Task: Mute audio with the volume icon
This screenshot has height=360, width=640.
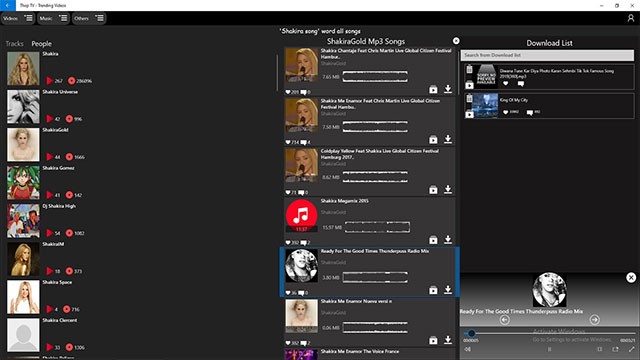Action: coord(468,349)
